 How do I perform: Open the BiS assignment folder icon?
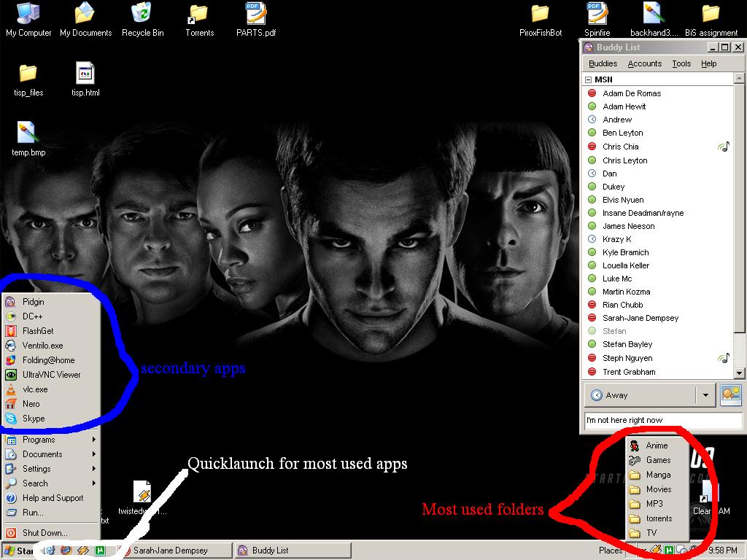pyautogui.click(x=711, y=20)
